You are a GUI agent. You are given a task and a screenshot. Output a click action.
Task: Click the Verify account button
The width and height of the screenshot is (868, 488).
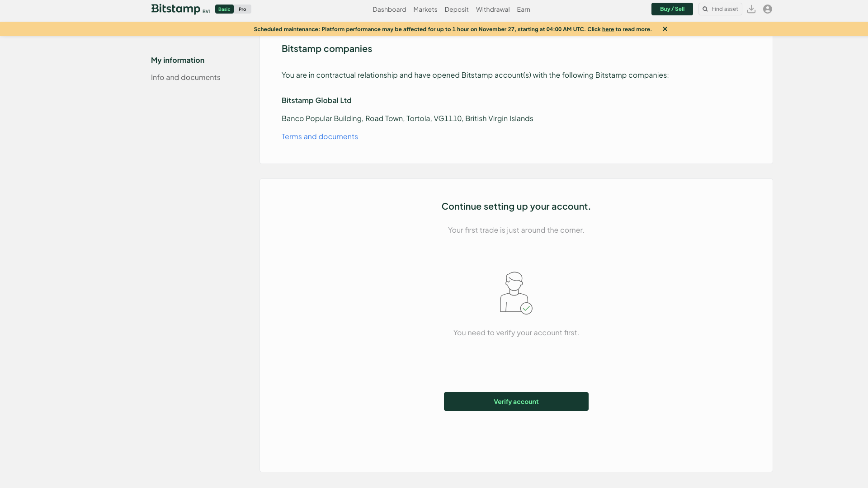(516, 401)
